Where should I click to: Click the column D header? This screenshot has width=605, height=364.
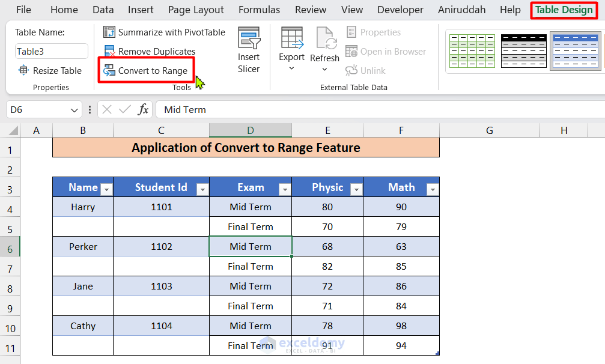250,130
